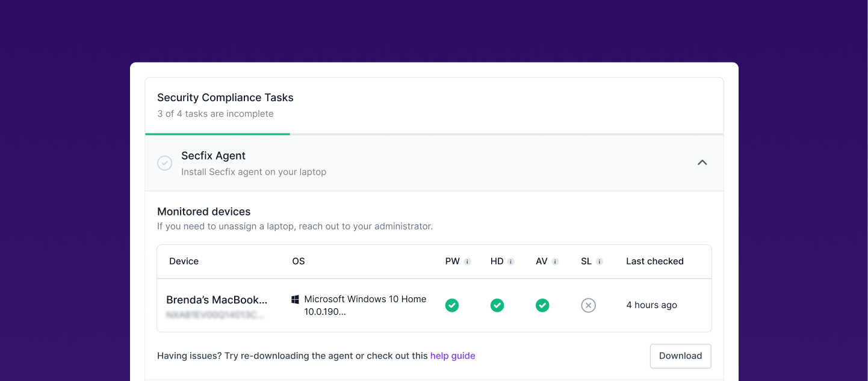This screenshot has width=868, height=381.
Task: Click the OS column header
Action: (x=299, y=261)
